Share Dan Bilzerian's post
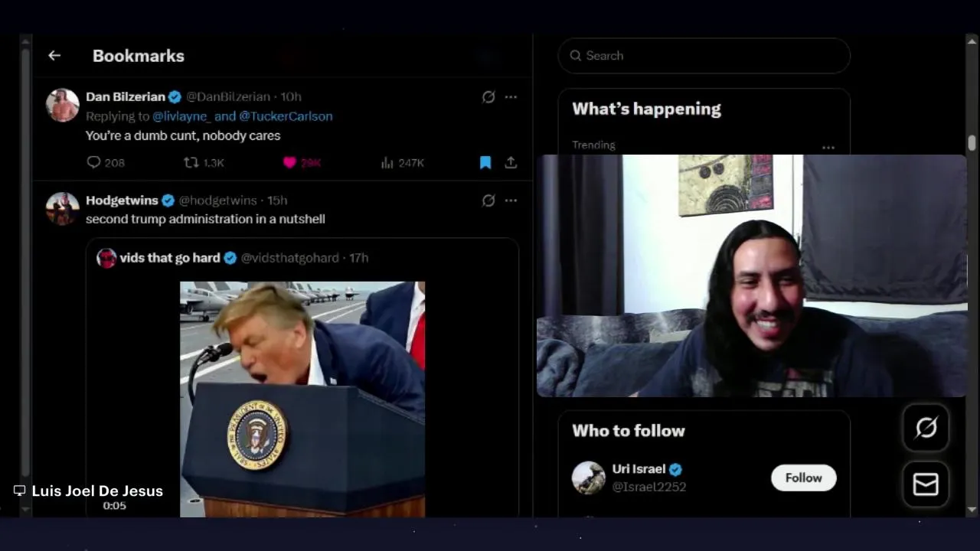This screenshot has height=551, width=980. pos(511,162)
